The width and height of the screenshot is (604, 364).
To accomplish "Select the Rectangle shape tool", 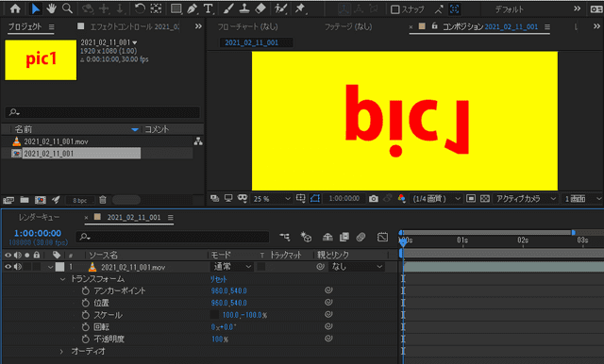I will (x=176, y=8).
